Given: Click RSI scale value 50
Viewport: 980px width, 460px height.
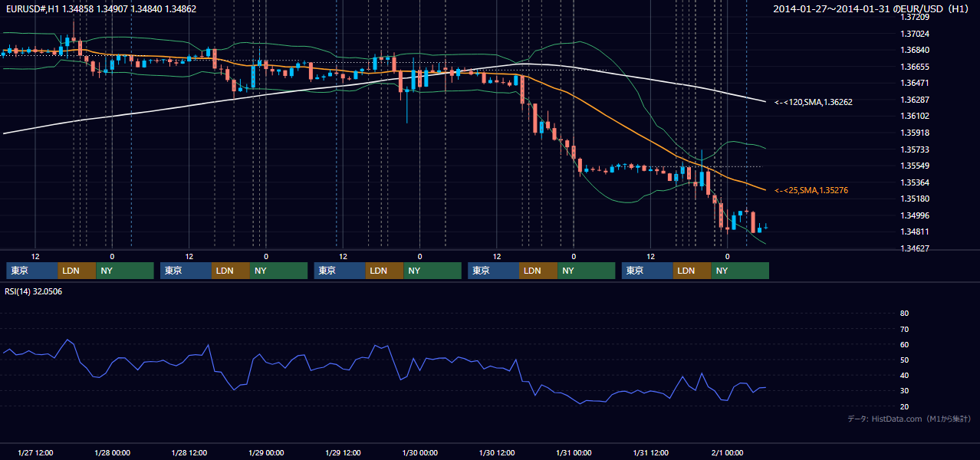Looking at the screenshot, I should tap(904, 360).
